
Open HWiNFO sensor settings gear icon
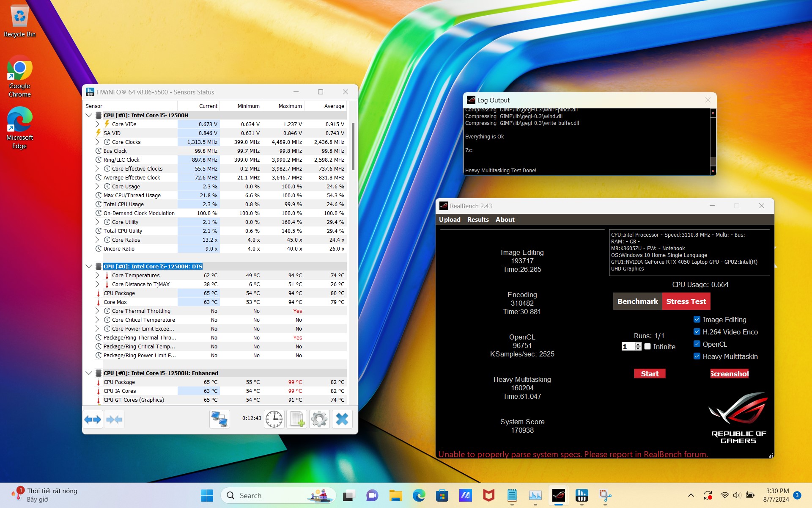[319, 420]
